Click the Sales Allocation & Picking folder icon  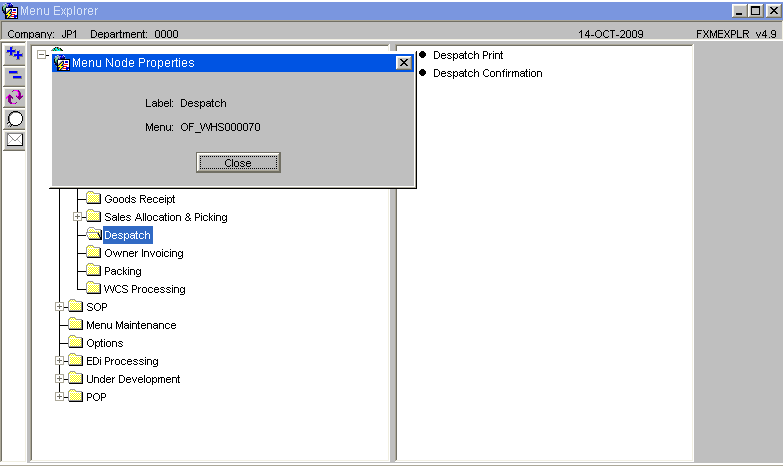[x=93, y=216]
